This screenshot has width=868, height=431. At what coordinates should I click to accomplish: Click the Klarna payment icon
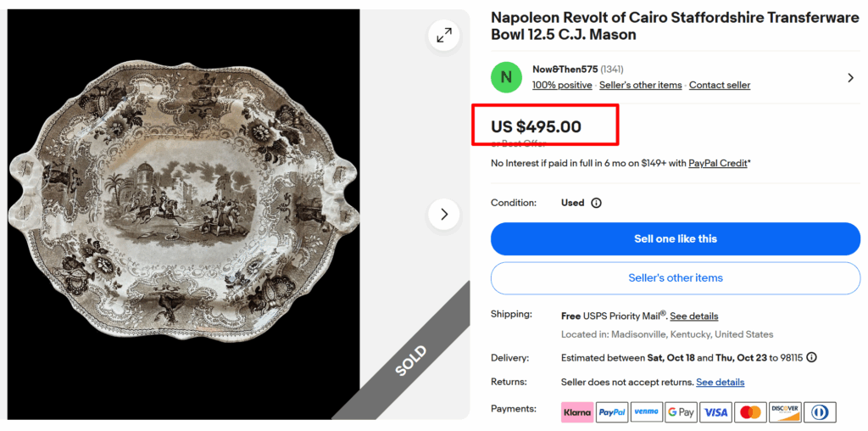pos(577,412)
